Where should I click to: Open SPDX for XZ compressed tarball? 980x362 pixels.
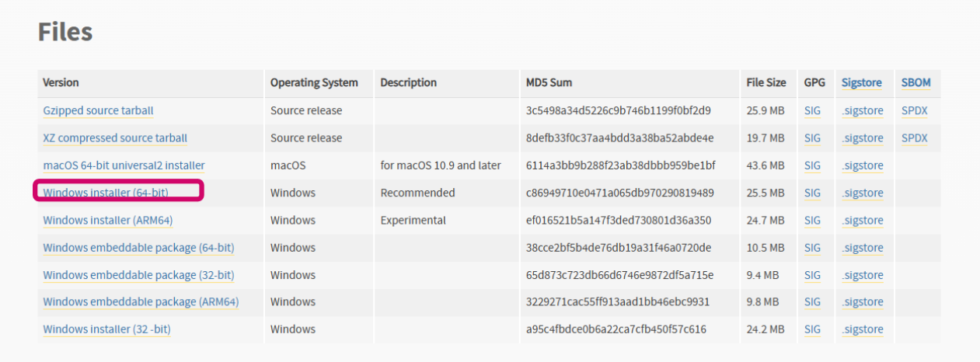(915, 138)
